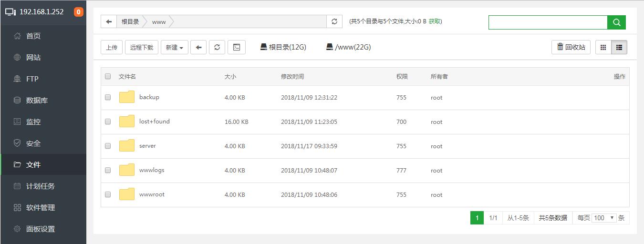
Task: Open 数据库 in the sidebar
Action: tap(37, 100)
